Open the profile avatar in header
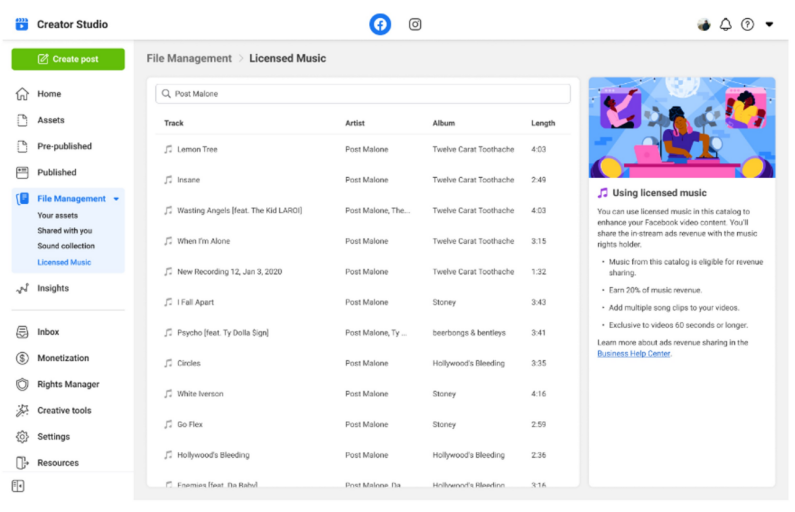 pos(704,24)
